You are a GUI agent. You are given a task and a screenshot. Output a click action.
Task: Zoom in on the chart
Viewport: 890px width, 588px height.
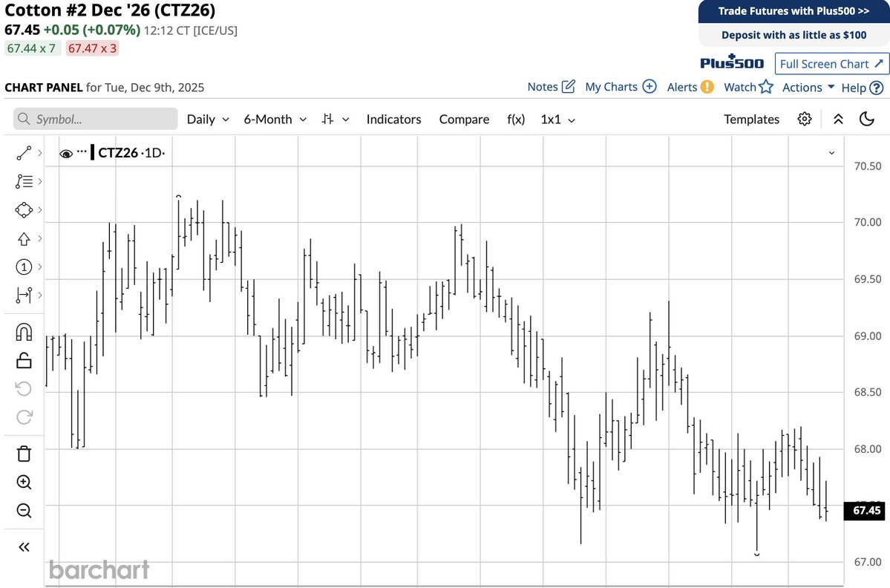(24, 483)
